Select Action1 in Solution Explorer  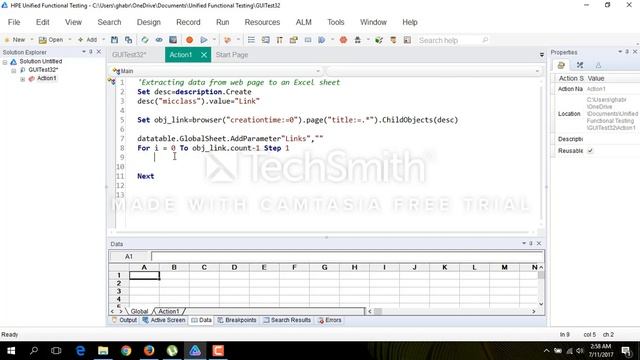pyautogui.click(x=47, y=78)
